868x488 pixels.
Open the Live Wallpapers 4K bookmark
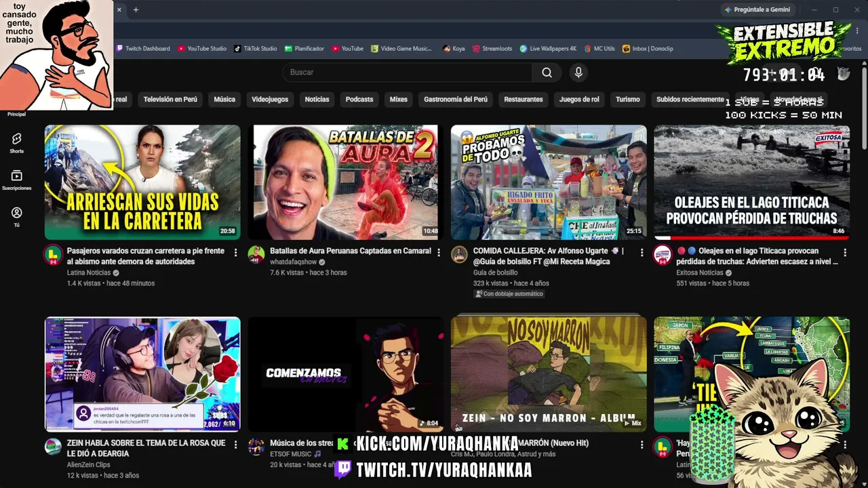[x=548, y=49]
